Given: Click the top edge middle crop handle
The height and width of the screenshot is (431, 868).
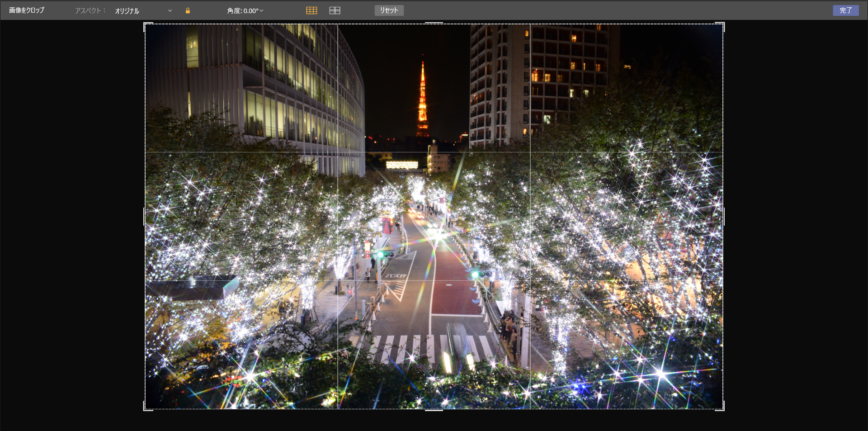Looking at the screenshot, I should 434,23.
